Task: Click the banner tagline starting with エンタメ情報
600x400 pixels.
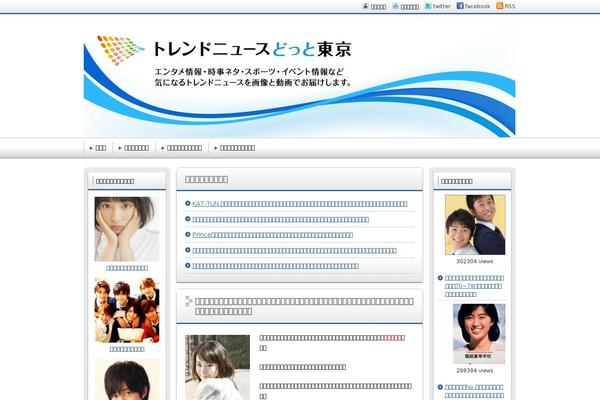Action: 253,77
